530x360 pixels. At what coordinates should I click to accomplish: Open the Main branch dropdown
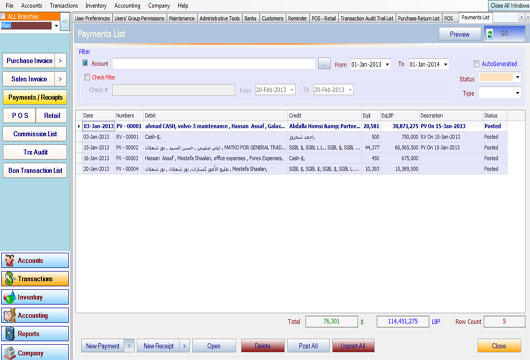(x=56, y=26)
